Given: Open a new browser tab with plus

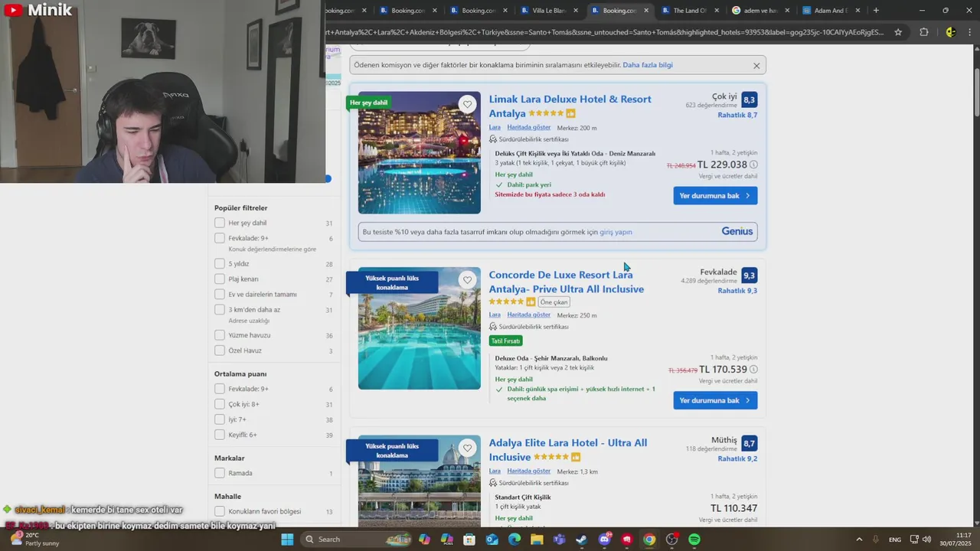Looking at the screenshot, I should (876, 11).
